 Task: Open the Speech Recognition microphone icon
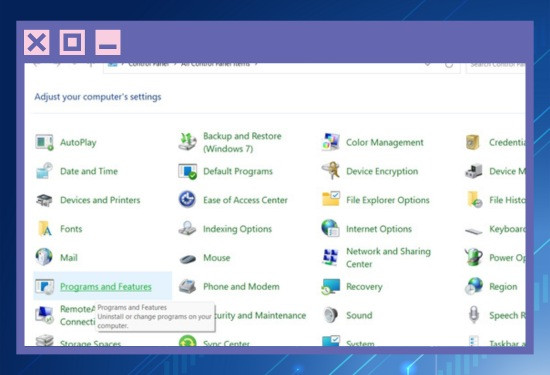pos(474,314)
